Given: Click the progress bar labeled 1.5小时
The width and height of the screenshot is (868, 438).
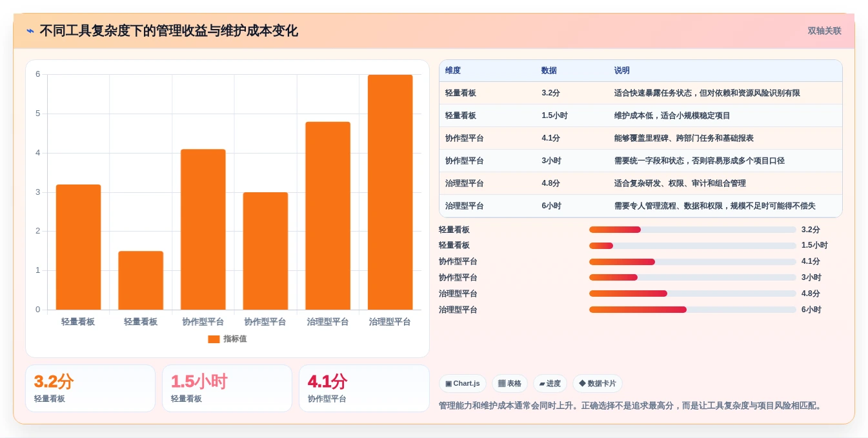Looking at the screenshot, I should (x=692, y=246).
